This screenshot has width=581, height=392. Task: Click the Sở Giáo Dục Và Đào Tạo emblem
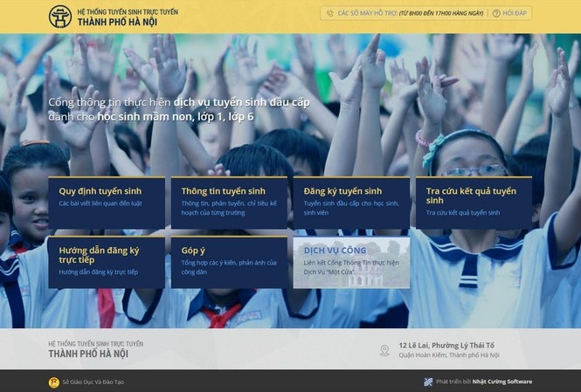[x=54, y=382]
